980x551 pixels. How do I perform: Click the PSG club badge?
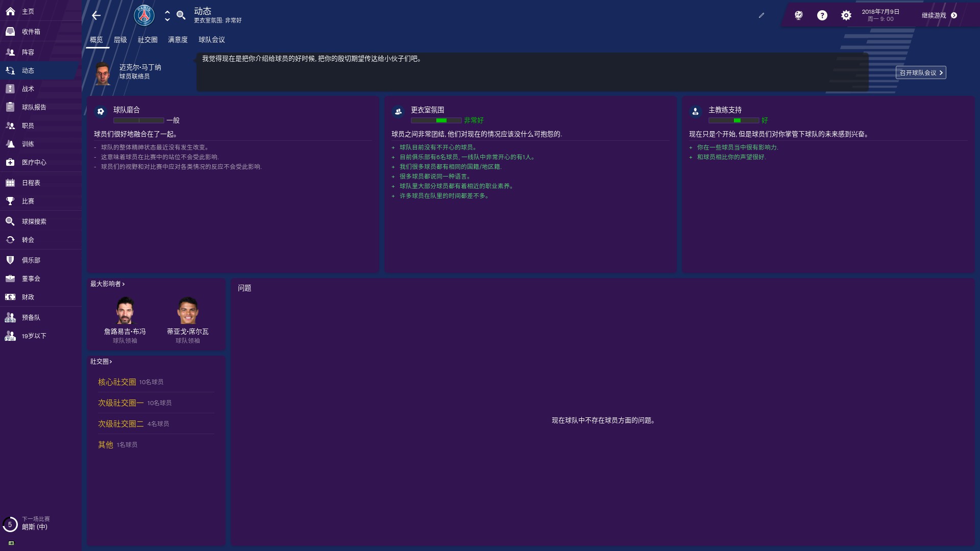coord(144,15)
